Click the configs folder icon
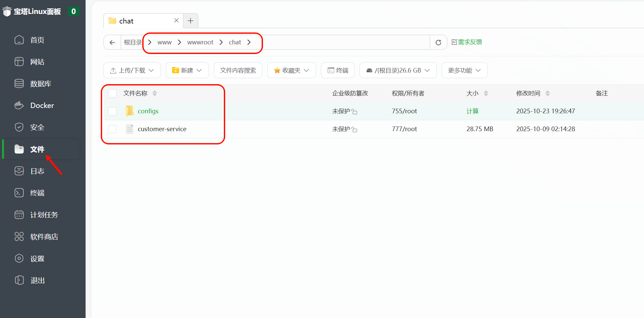The width and height of the screenshot is (644, 318). [x=130, y=111]
